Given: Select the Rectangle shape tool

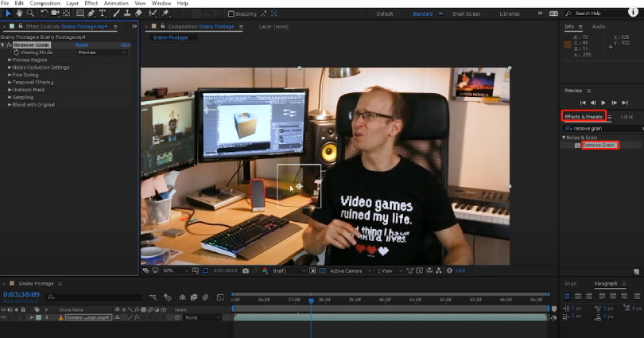Looking at the screenshot, I should [80, 14].
